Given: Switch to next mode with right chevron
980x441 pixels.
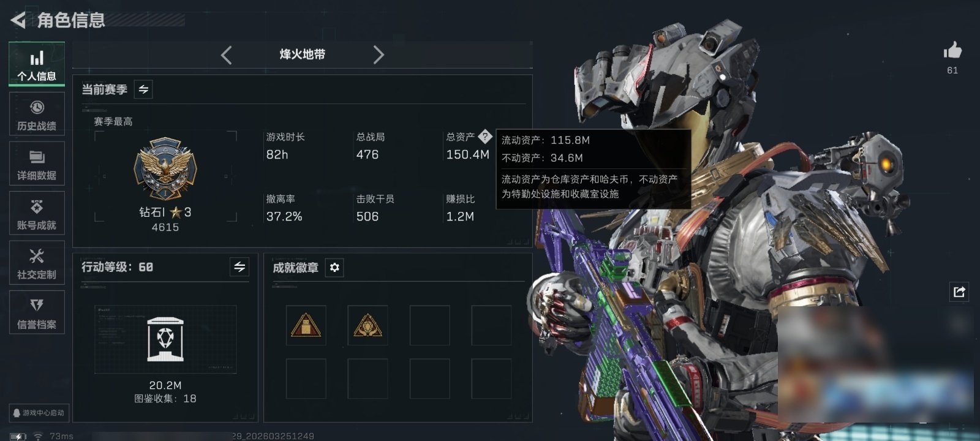Looking at the screenshot, I should point(379,55).
